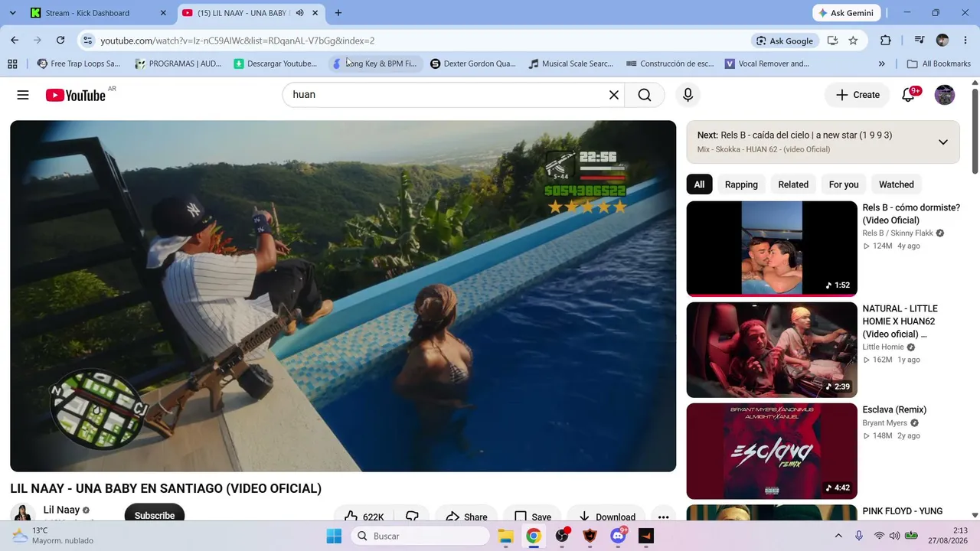
Task: Clear the search box text with X
Action: point(614,95)
